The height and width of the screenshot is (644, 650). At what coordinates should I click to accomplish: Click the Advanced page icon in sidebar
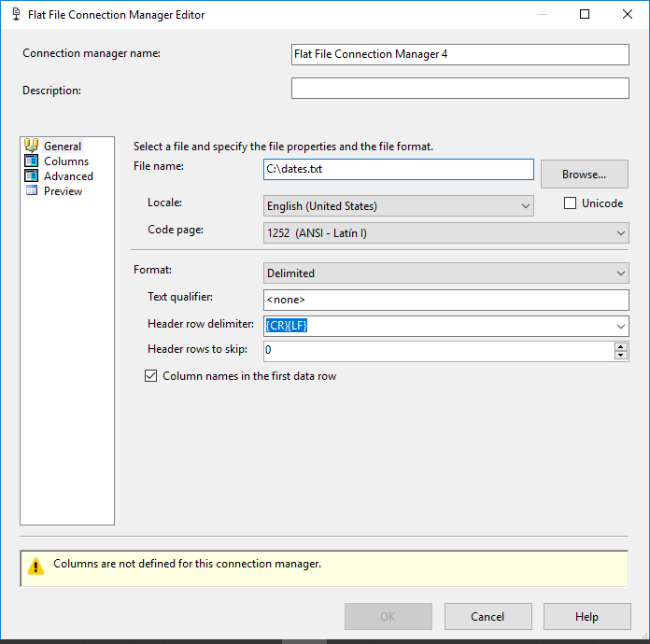click(32, 175)
